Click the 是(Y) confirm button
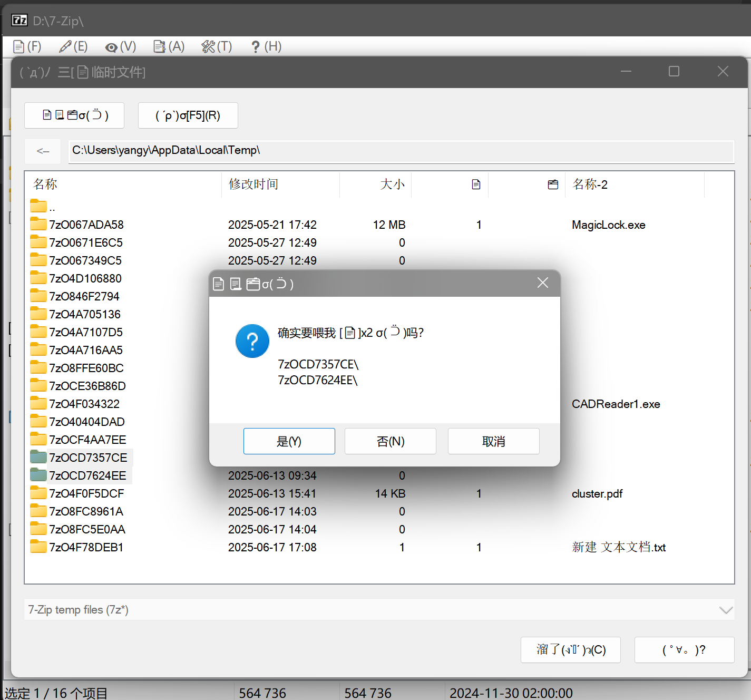This screenshot has height=700, width=751. (289, 441)
